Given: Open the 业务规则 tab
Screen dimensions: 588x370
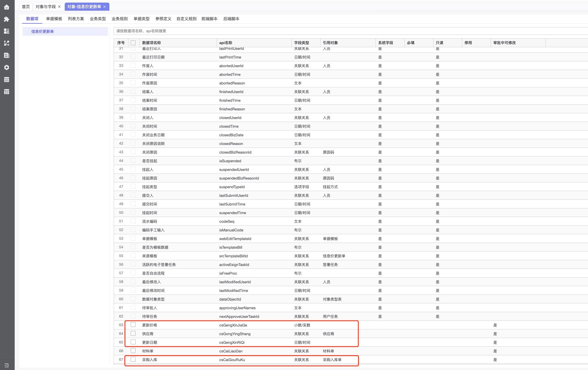Looking at the screenshot, I should point(119,19).
